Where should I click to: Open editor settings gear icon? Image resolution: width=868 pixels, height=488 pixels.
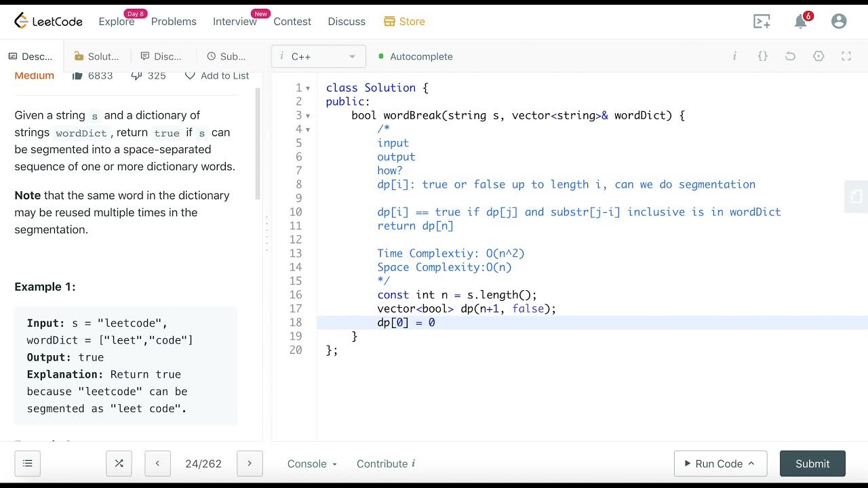pos(818,56)
